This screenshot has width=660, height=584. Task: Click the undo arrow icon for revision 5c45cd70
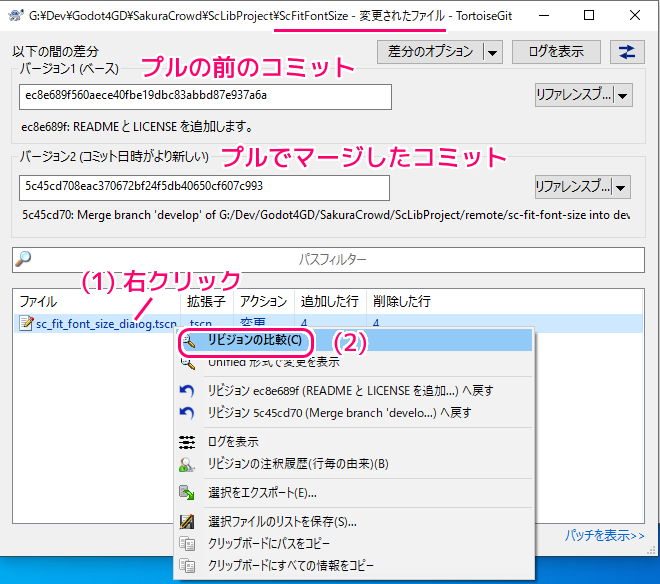click(187, 413)
